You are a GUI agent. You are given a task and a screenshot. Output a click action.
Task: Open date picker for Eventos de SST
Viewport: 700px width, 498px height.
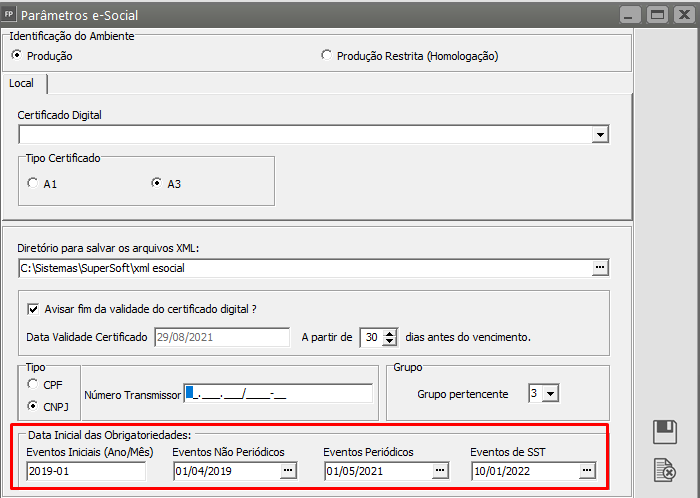tap(587, 470)
